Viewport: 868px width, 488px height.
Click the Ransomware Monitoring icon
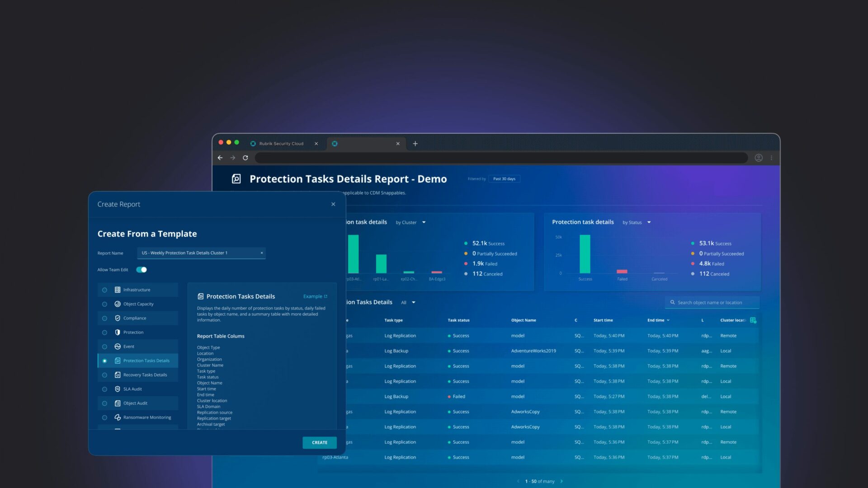point(118,417)
